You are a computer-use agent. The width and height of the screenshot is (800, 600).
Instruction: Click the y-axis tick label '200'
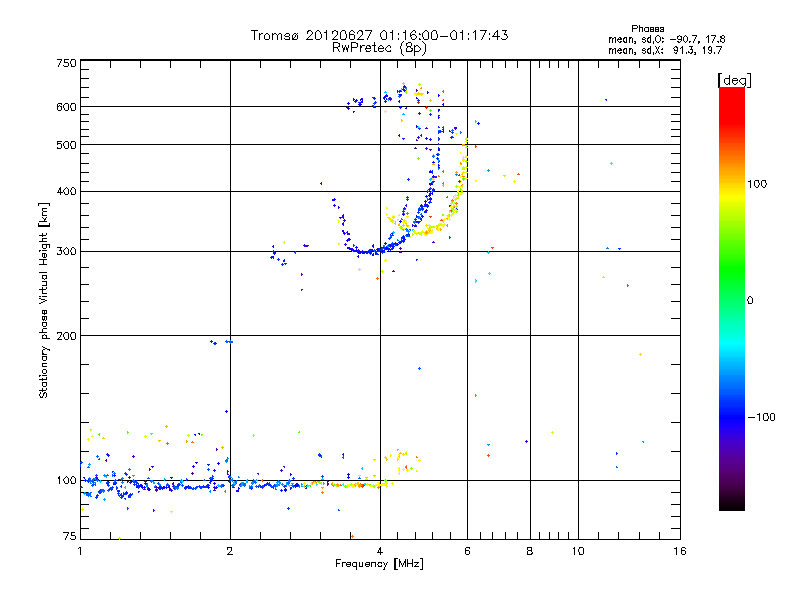[66, 336]
